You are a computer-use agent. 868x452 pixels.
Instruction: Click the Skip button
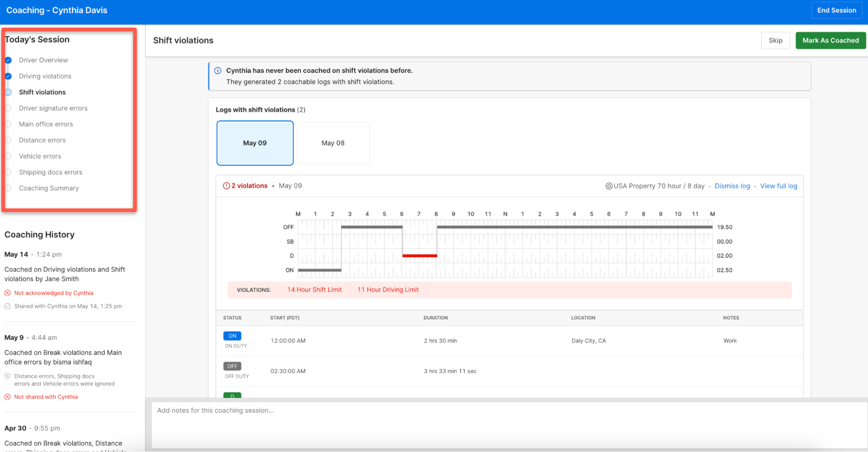[775, 40]
